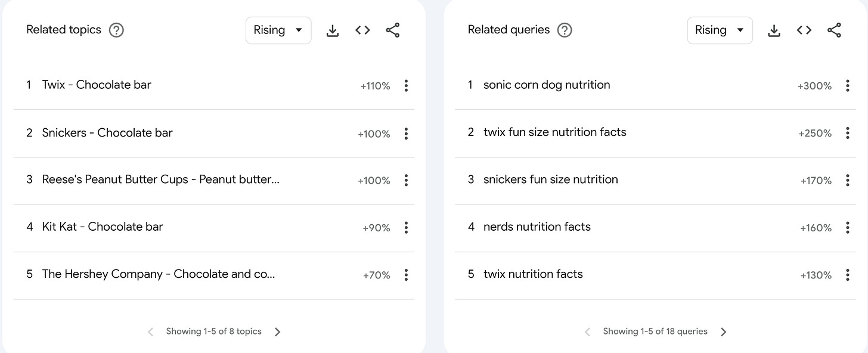Share the Related queries card
Image resolution: width=868 pixels, height=353 pixels.
(834, 30)
